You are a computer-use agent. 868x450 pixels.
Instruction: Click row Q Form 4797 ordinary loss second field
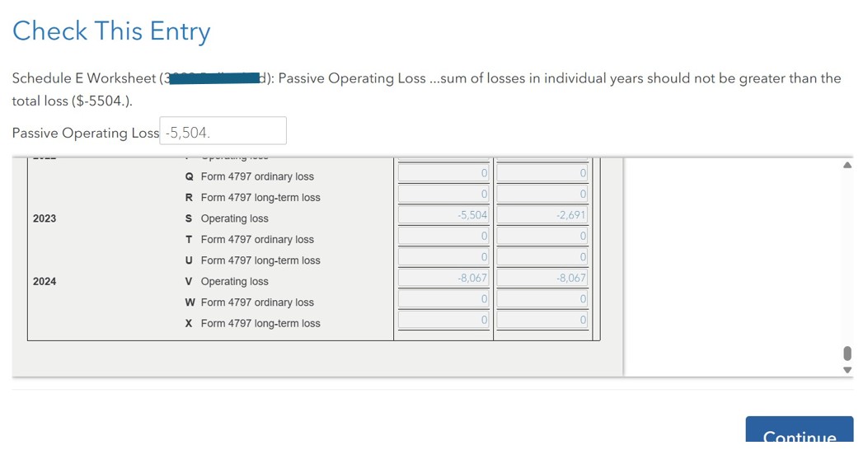point(542,173)
